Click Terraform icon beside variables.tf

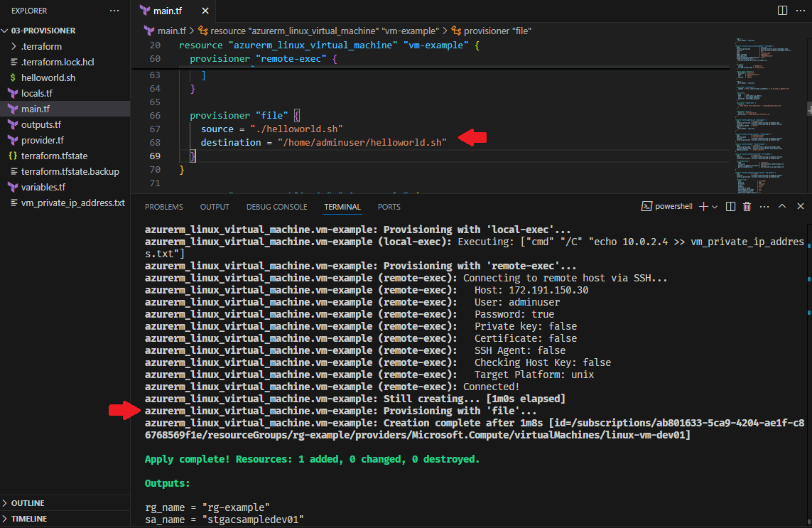point(13,186)
